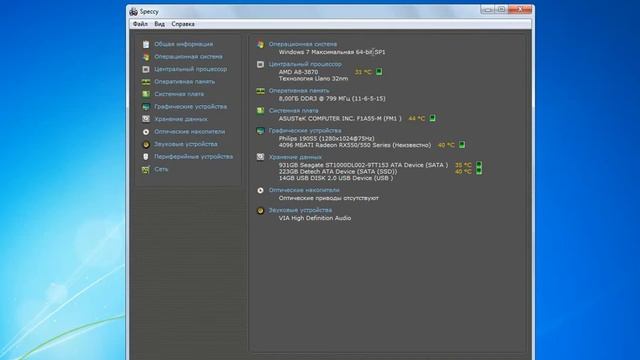The height and width of the screenshot is (360, 640).
Task: Click the RAM module icon in summary
Action: coord(260,91)
